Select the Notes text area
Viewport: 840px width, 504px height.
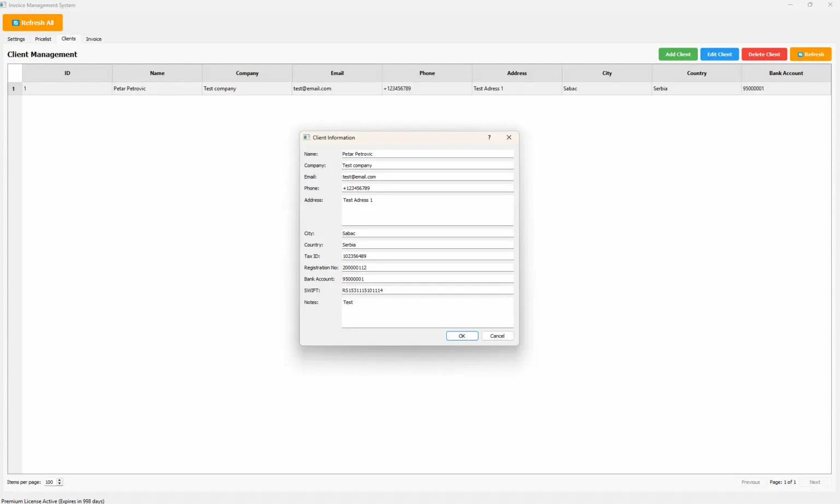click(x=427, y=313)
